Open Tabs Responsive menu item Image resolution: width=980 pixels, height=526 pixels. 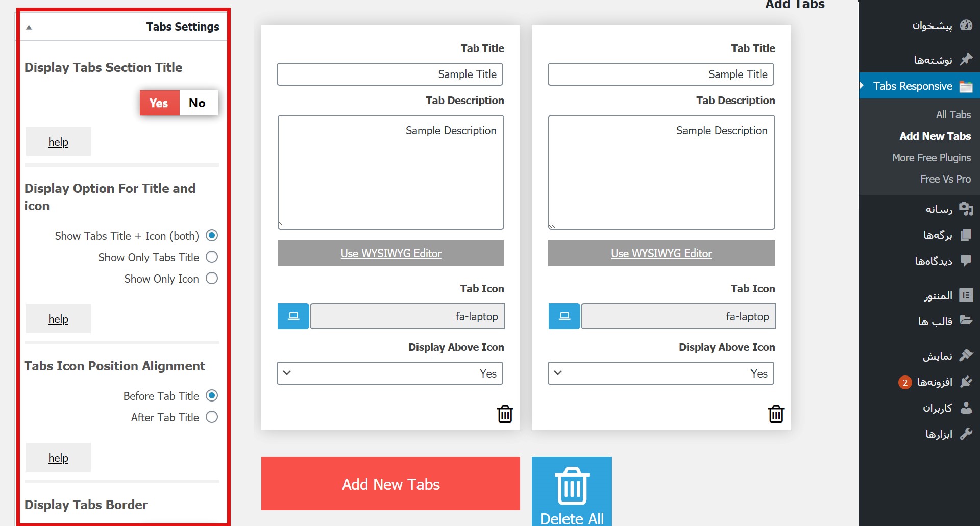coord(919,86)
